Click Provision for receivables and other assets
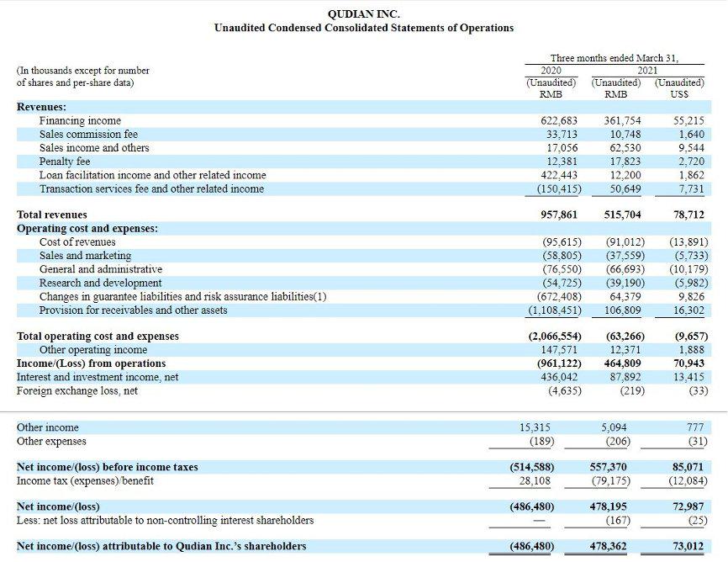This screenshot has height=562, width=728. (x=134, y=310)
